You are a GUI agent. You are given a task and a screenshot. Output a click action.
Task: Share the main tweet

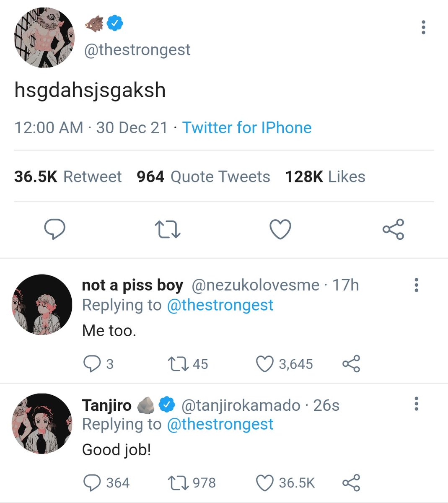click(x=393, y=229)
